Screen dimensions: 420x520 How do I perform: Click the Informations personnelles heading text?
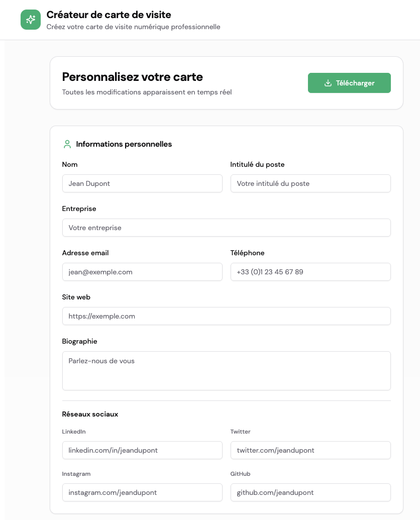124,144
